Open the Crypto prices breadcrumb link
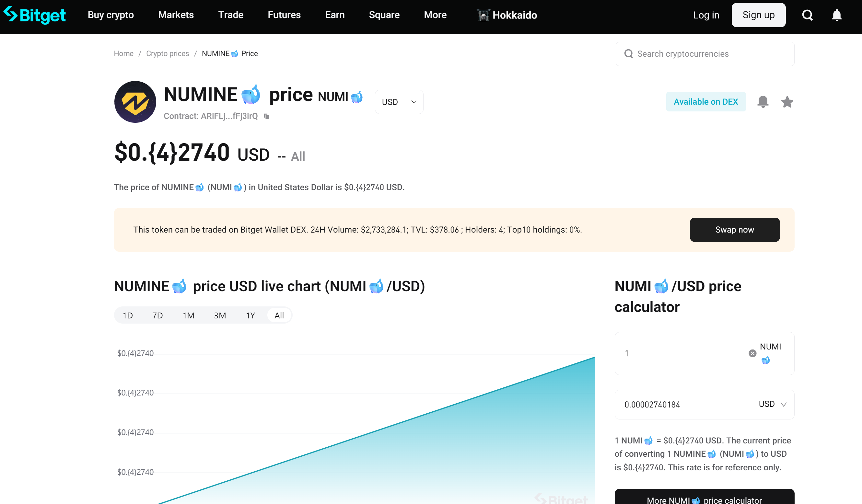 tap(167, 54)
